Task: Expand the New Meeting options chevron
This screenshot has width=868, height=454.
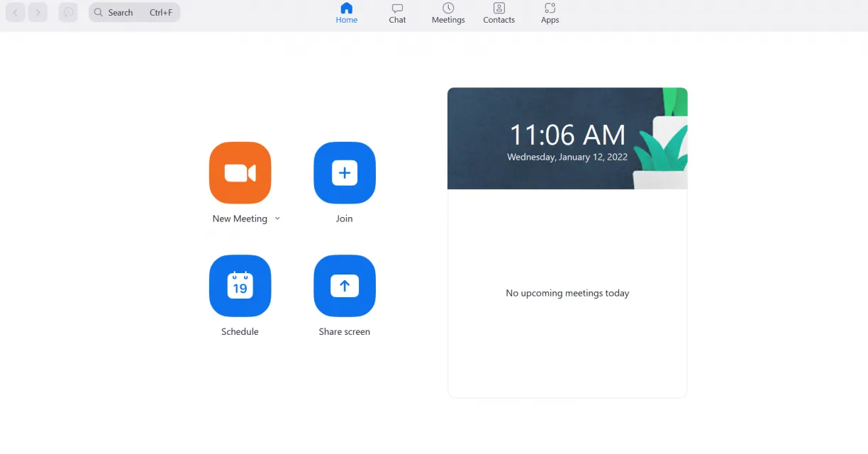Action: pyautogui.click(x=277, y=218)
